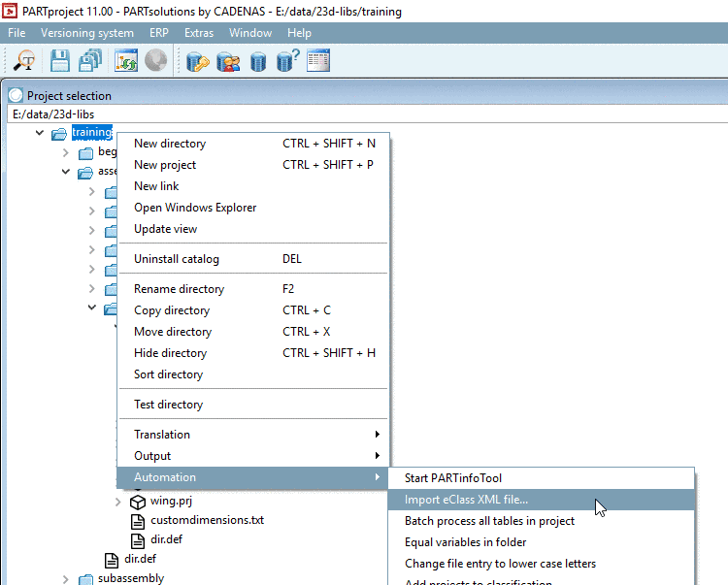
Task: Click the plain database cylinder icon
Action: click(x=258, y=62)
